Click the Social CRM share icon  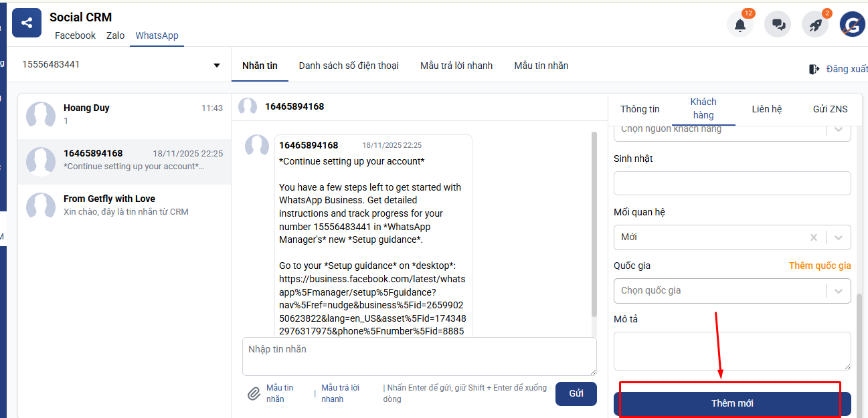point(27,23)
